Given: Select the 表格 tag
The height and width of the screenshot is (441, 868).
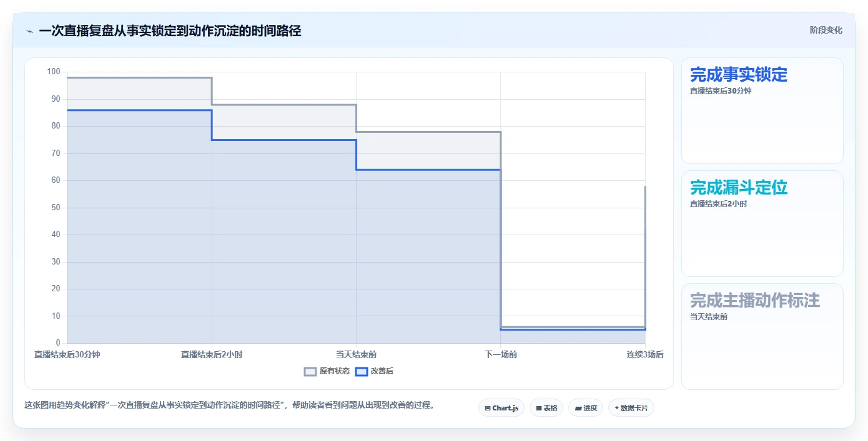Looking at the screenshot, I should (546, 408).
